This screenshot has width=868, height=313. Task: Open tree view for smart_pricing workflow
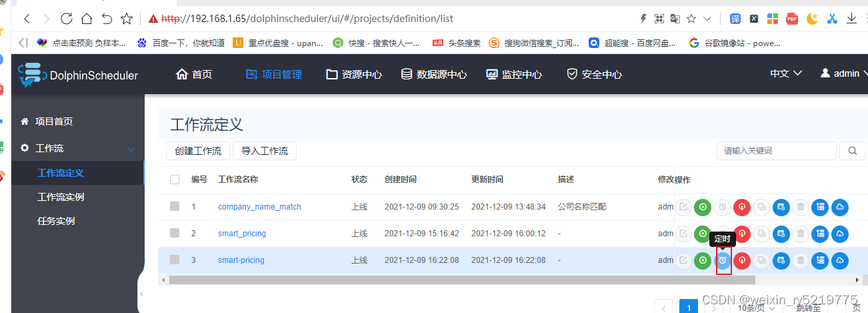point(821,234)
